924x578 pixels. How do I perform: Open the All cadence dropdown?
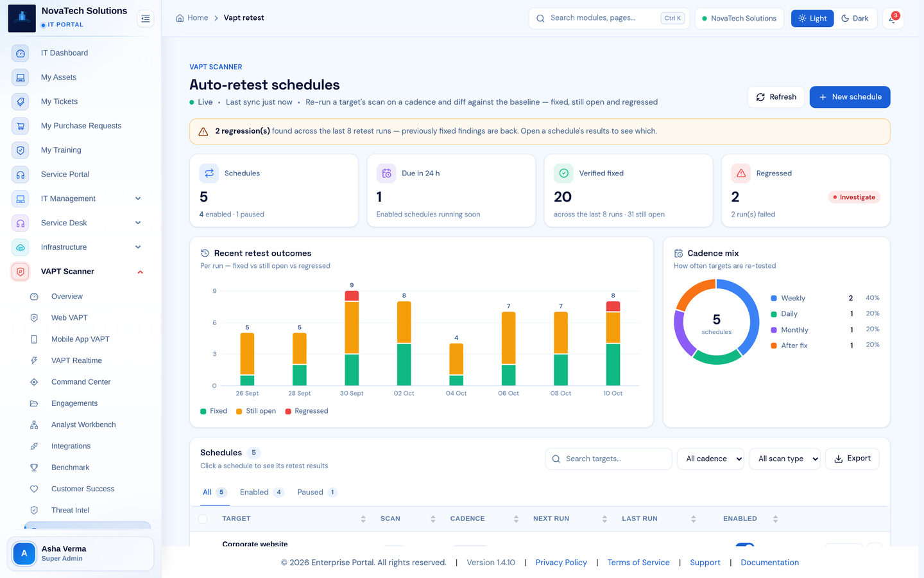click(x=710, y=459)
